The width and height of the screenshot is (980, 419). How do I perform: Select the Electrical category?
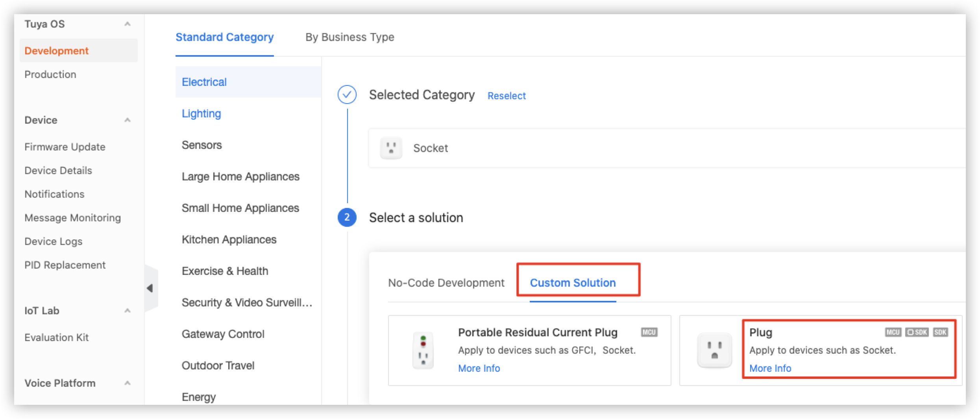[248, 82]
